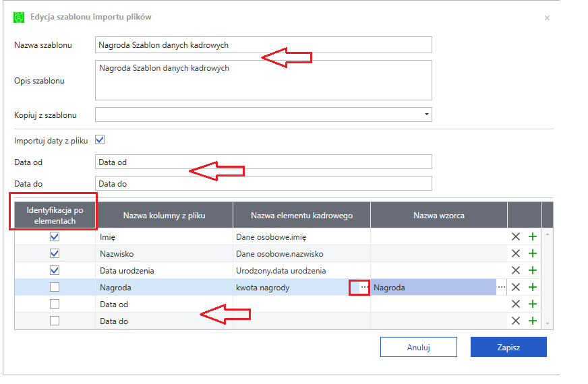Viewport: 588px width, 384px height.
Task: Add a row after Data do with plus
Action: (533, 321)
